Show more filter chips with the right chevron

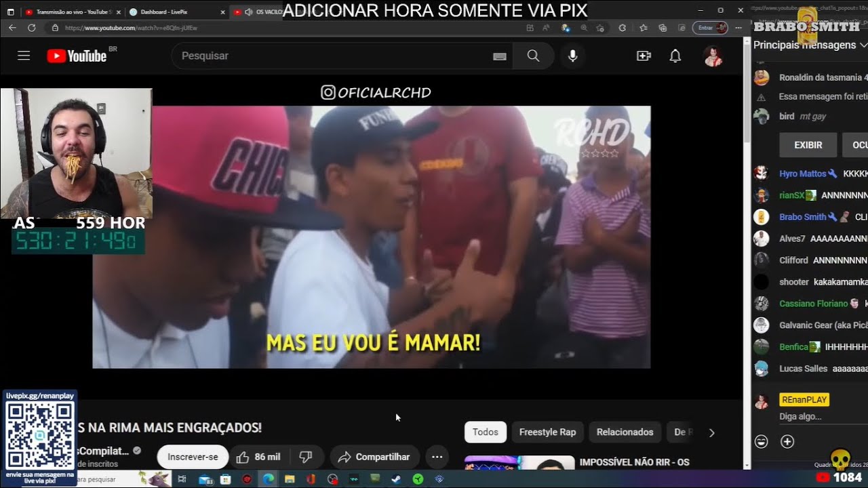[x=711, y=432]
